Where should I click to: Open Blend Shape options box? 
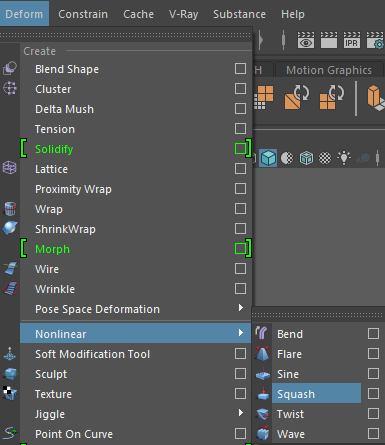[x=240, y=69]
